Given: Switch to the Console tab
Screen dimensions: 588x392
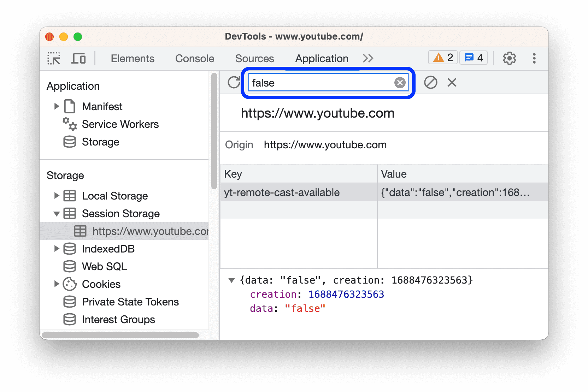Looking at the screenshot, I should (x=194, y=58).
